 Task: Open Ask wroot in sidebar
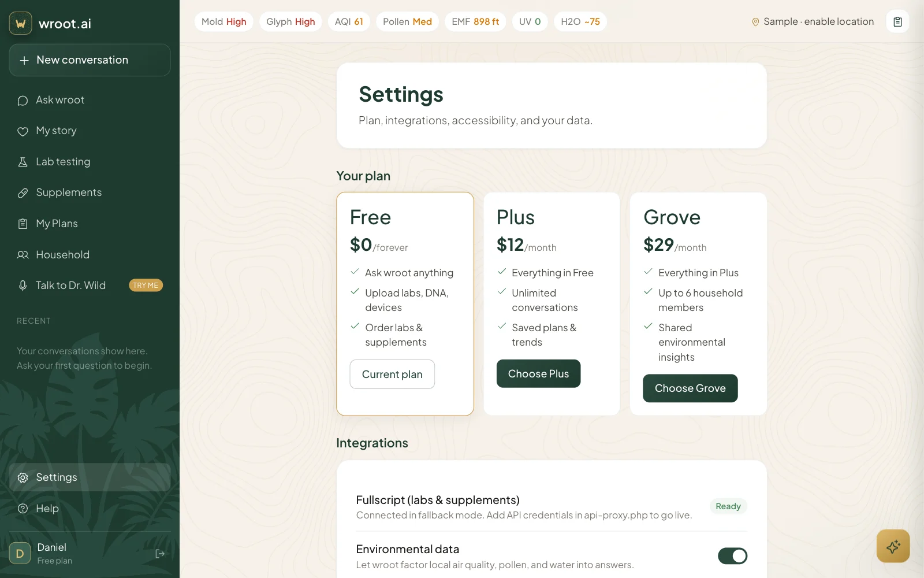coord(90,100)
